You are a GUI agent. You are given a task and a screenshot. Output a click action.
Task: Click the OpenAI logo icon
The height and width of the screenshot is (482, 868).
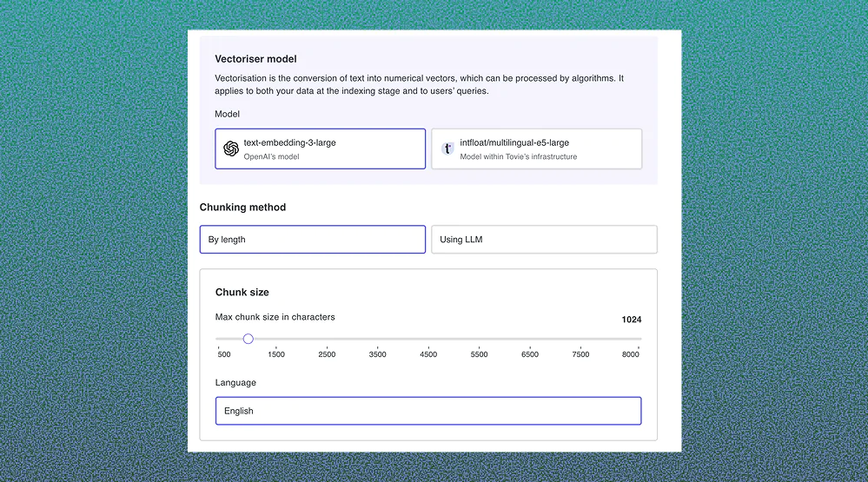[x=231, y=149]
